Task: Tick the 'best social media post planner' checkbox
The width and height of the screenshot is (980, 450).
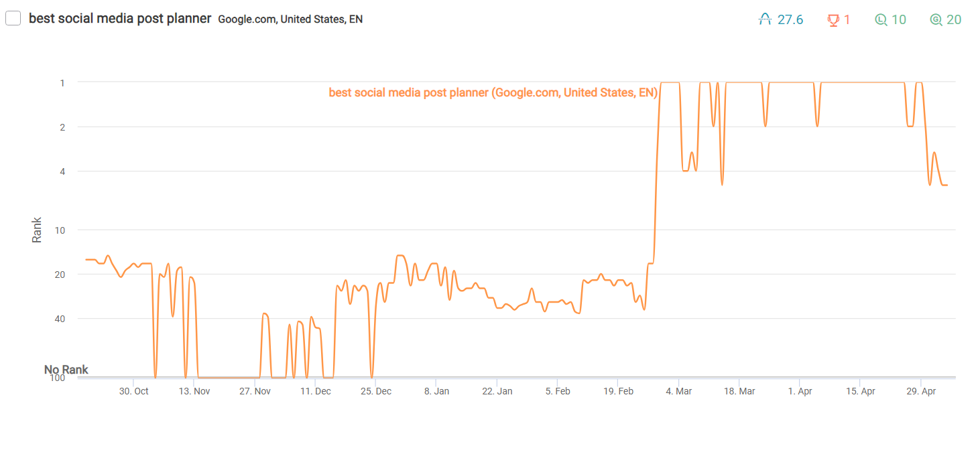Action: tap(13, 19)
